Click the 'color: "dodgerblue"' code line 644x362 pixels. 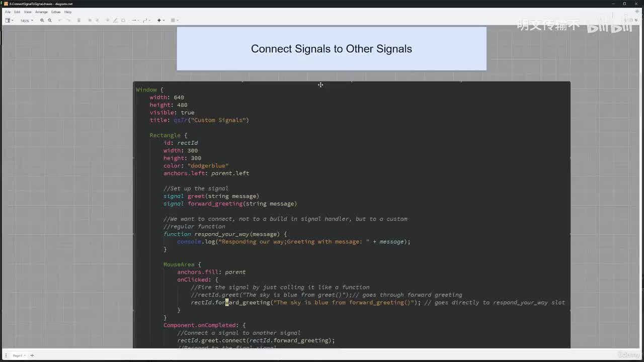pos(196,166)
